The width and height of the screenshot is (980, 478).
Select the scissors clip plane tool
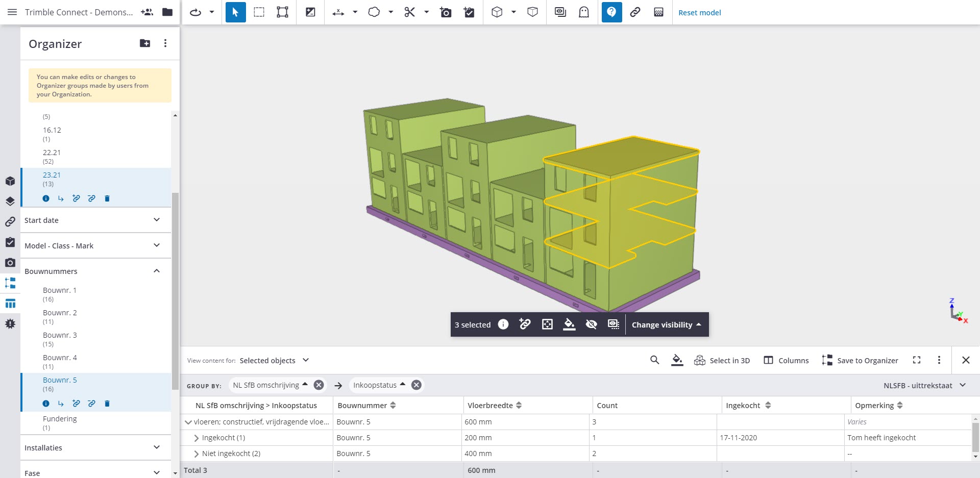click(410, 12)
